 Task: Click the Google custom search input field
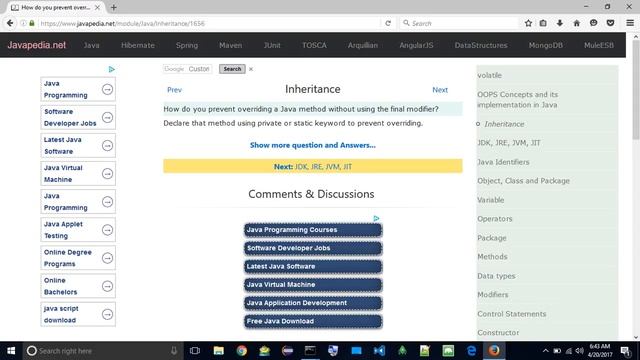[x=187, y=69]
